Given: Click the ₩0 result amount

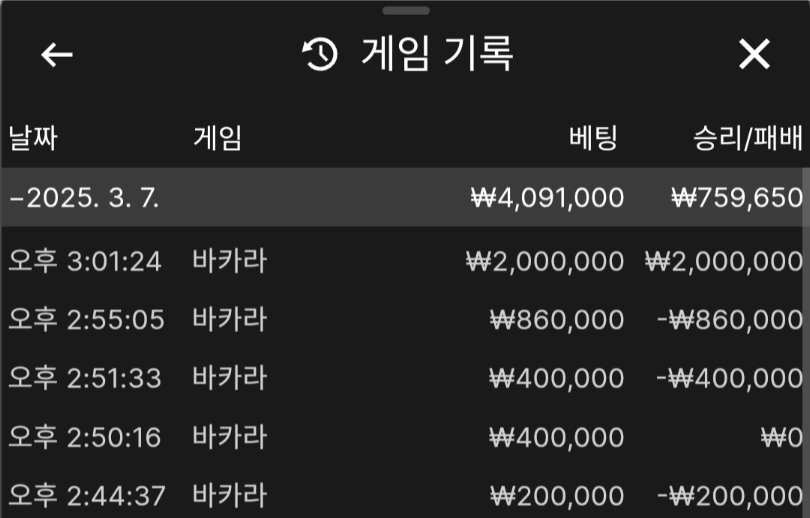Looking at the screenshot, I should pos(781,437).
